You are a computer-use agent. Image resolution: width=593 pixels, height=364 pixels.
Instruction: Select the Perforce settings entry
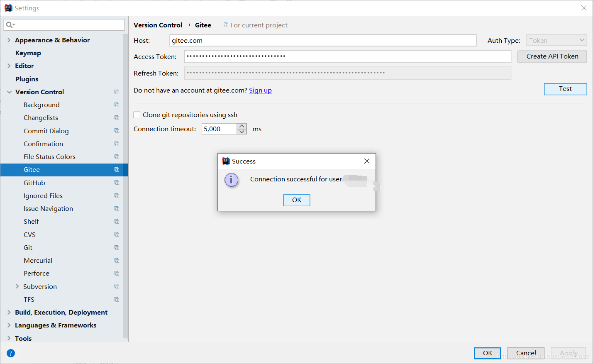pyautogui.click(x=37, y=273)
